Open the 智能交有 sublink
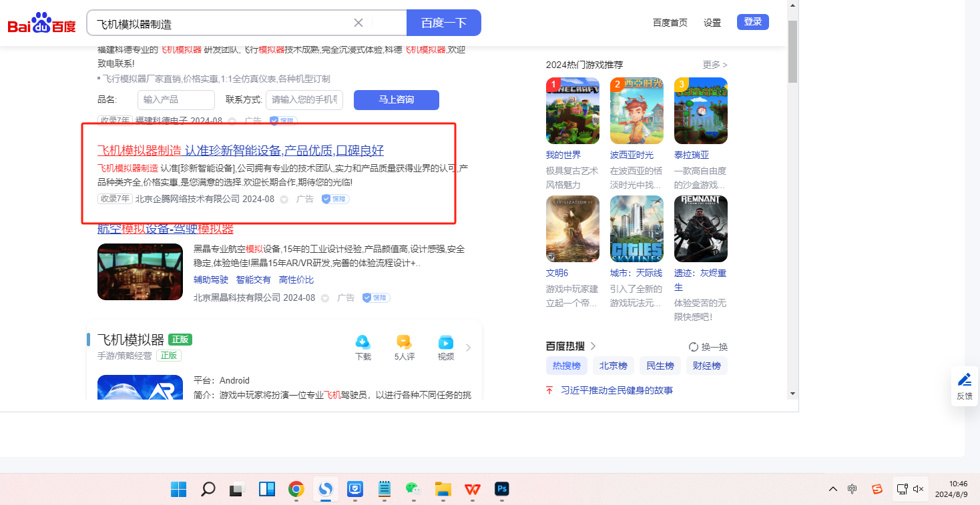The image size is (980, 505). click(254, 280)
